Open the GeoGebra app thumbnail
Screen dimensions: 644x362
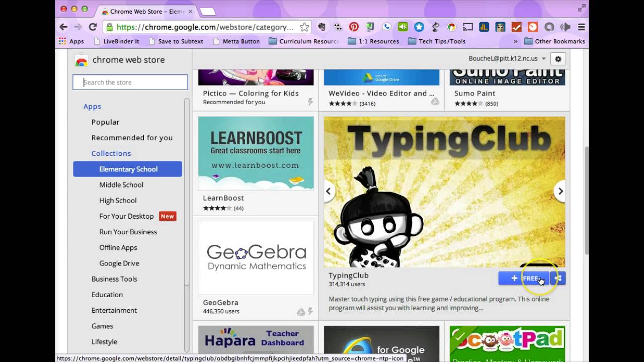256,258
